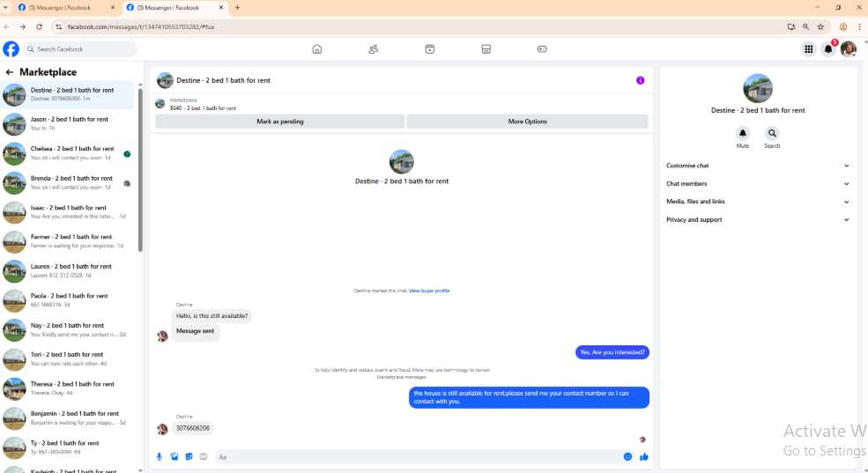Send a voice clip using microphone icon

tap(160, 457)
